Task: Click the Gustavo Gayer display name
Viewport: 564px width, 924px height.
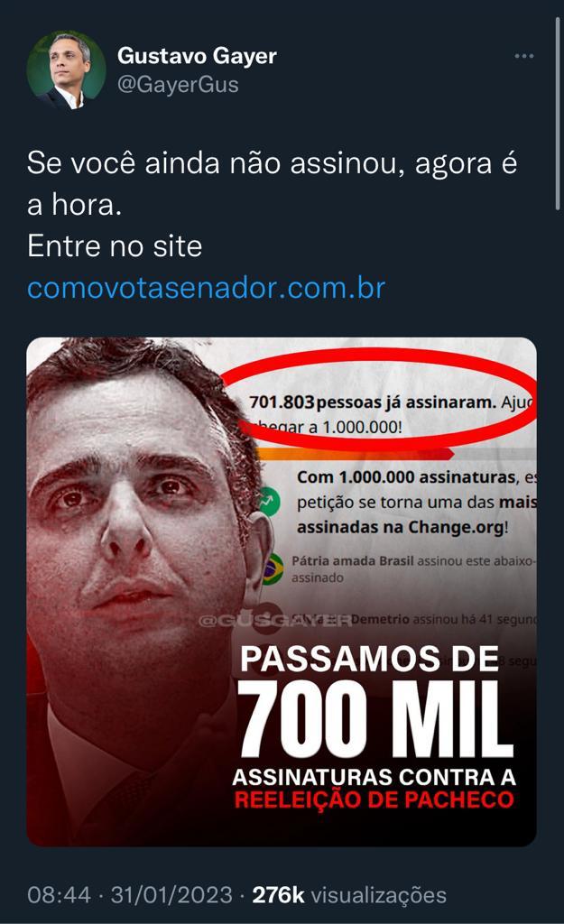Action: pos(197,56)
